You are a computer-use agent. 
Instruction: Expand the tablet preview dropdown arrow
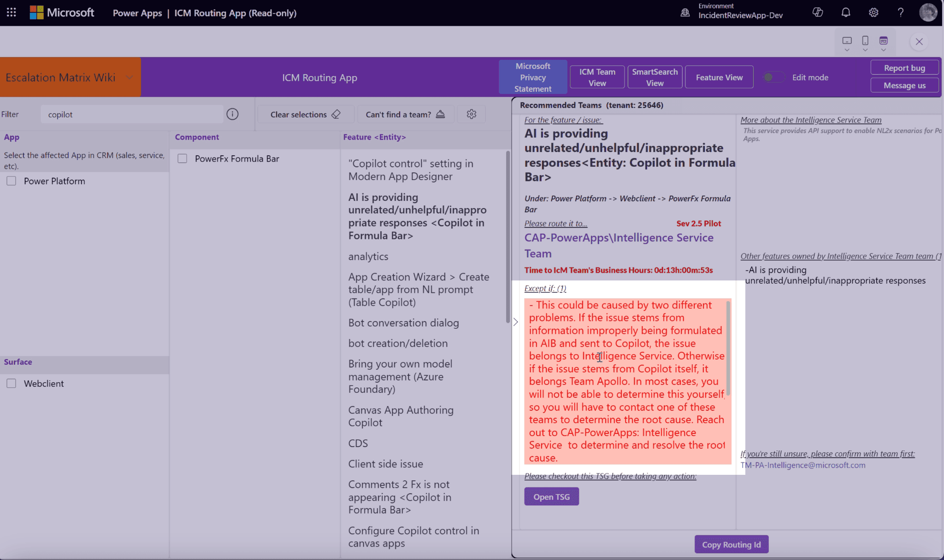click(847, 50)
